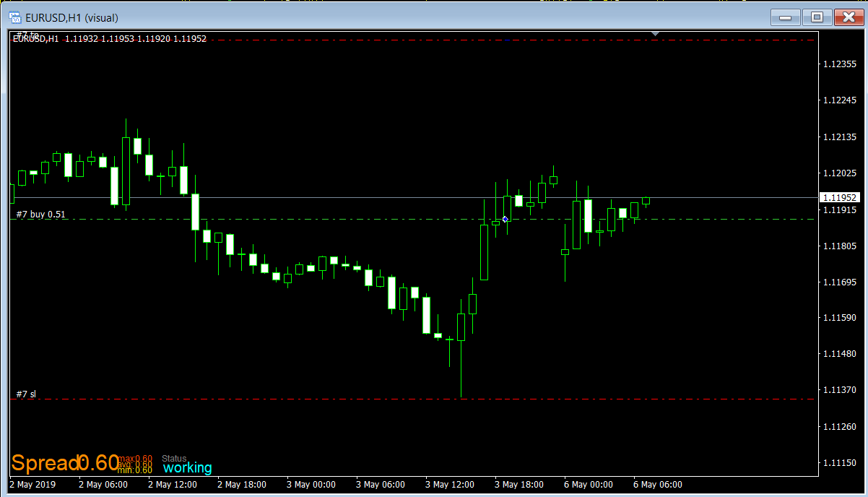
Task: Click the chart shift triangle marker at top
Action: coord(655,33)
